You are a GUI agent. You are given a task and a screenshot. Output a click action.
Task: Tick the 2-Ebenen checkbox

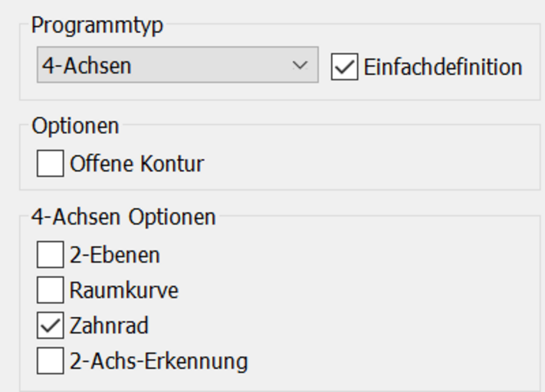pyautogui.click(x=51, y=254)
